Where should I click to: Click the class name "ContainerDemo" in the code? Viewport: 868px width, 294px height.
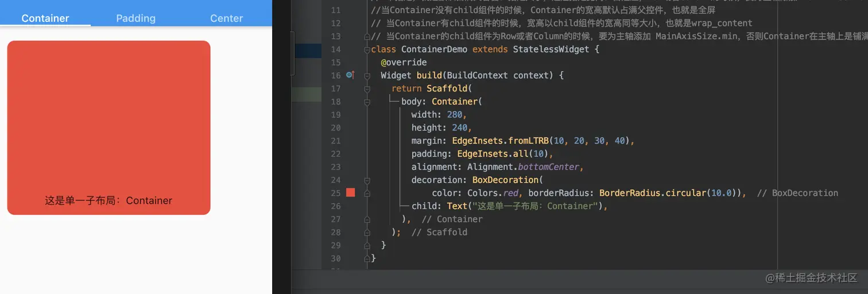434,49
